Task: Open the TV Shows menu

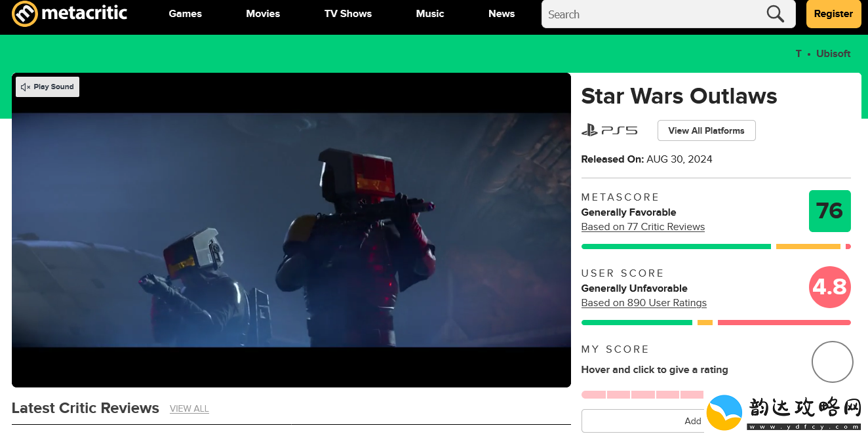Action: point(348,14)
